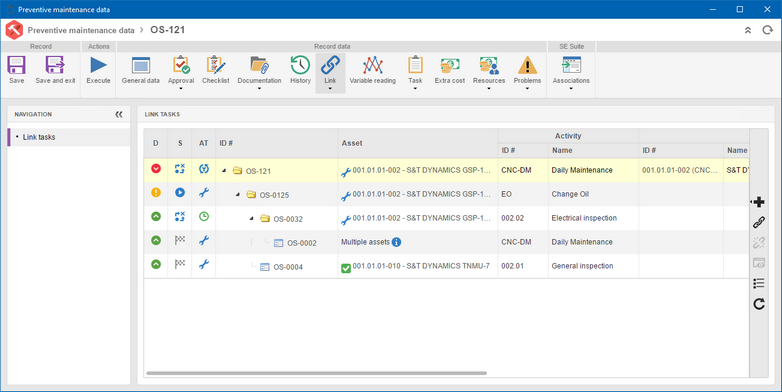Click Save and exit button
The height and width of the screenshot is (392, 782).
(55, 70)
